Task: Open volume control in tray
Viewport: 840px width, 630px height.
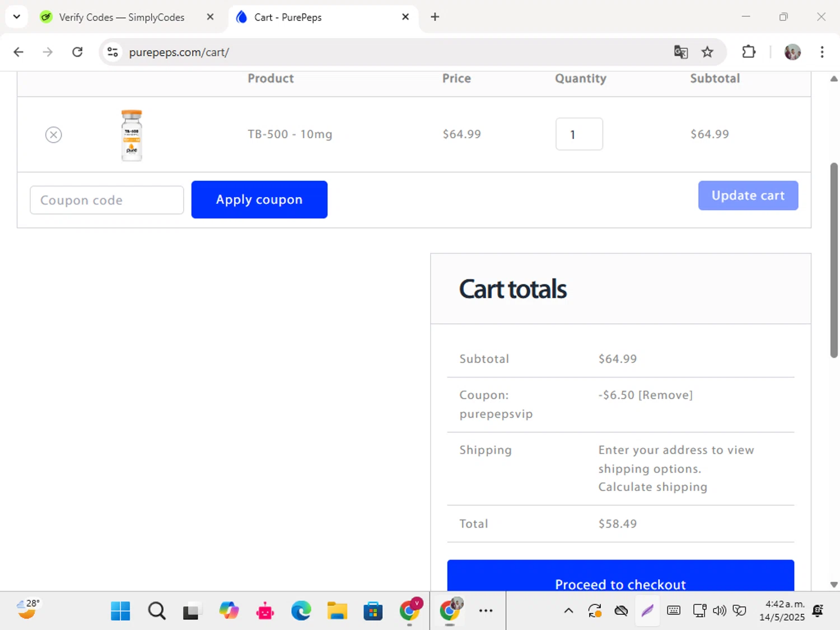Action: coord(719,611)
